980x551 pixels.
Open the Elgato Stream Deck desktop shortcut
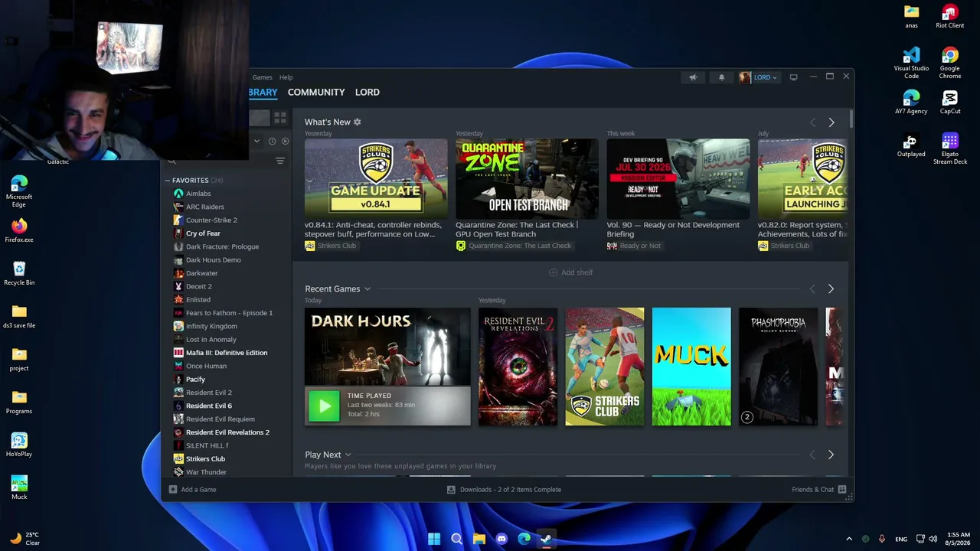(950, 148)
